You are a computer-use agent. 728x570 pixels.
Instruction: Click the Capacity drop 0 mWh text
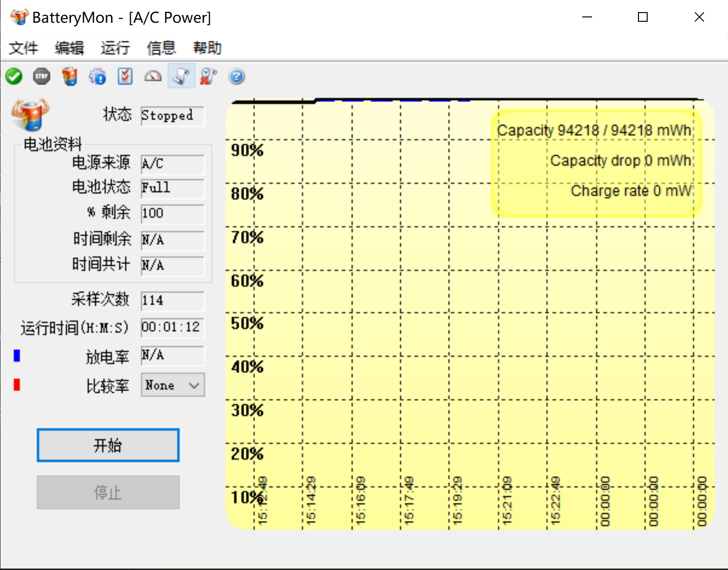(x=621, y=160)
